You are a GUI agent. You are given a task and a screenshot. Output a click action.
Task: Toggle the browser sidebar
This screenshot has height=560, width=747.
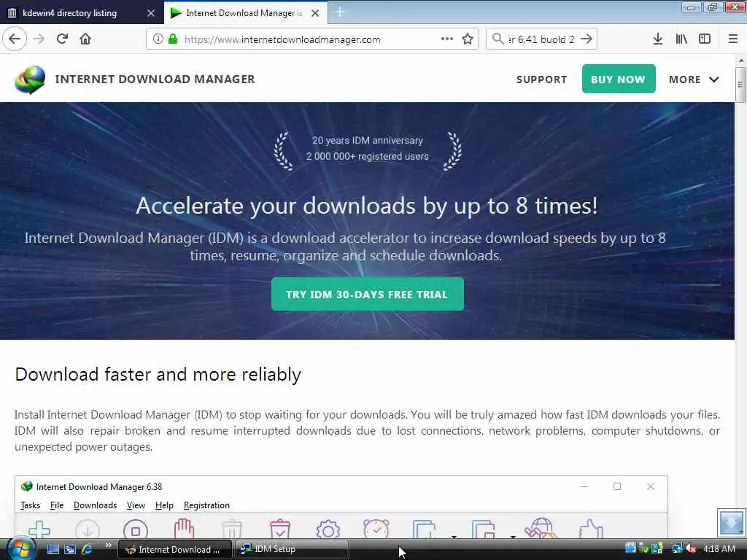(x=705, y=39)
